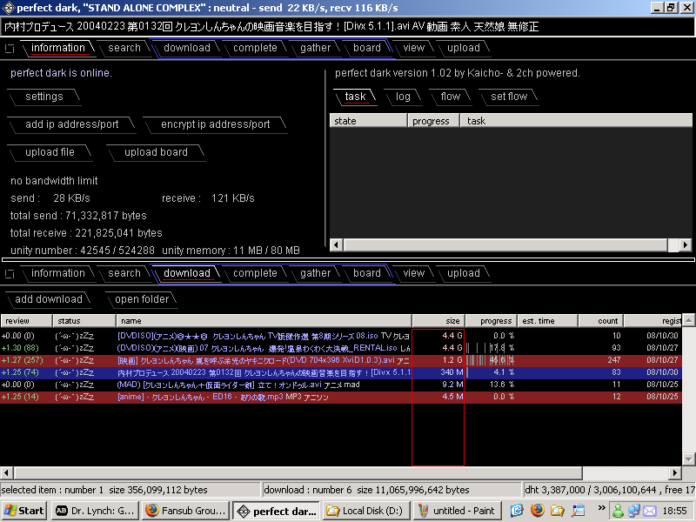Open the set flow tab
Viewport: 696px width, 522px height.
click(509, 97)
